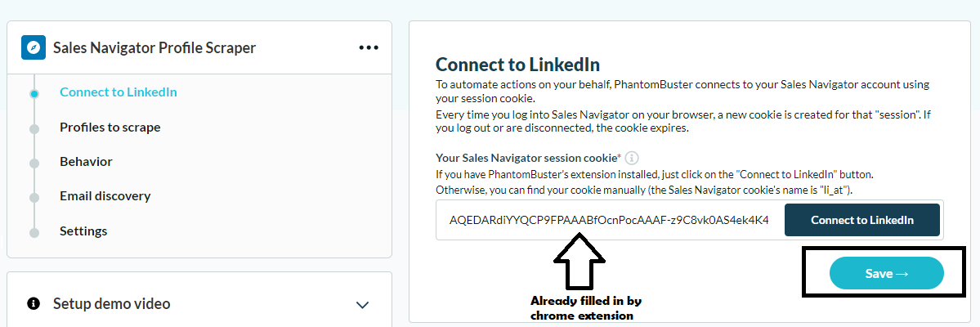Open the Behavior step
Image resolution: width=980 pixels, height=327 pixels.
87,161
